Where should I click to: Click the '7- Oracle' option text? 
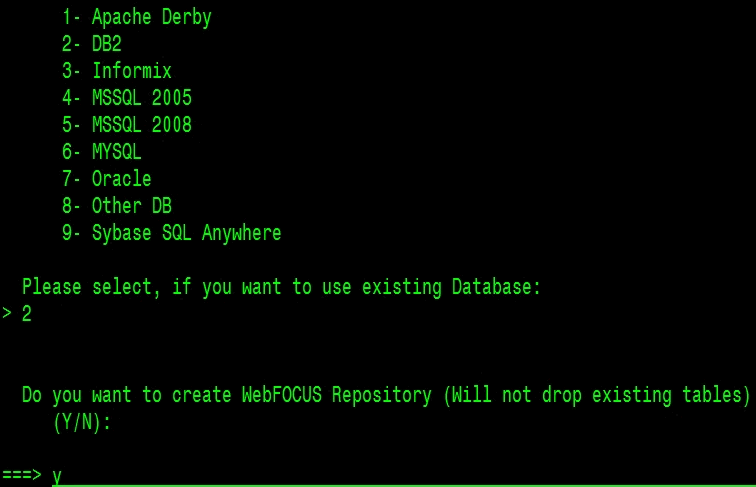(x=107, y=179)
